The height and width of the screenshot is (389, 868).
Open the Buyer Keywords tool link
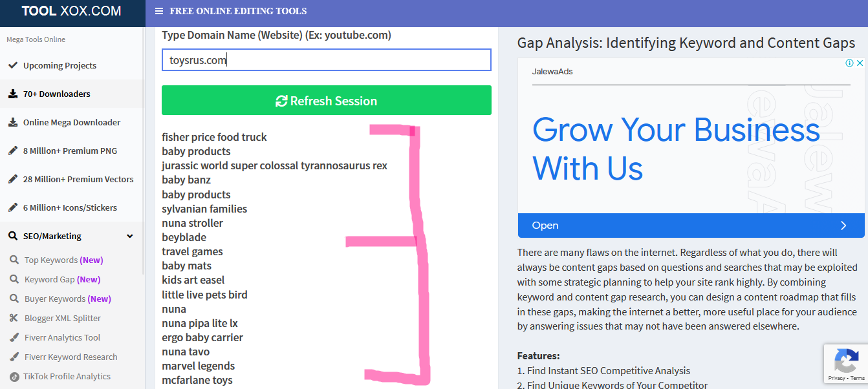[67, 299]
